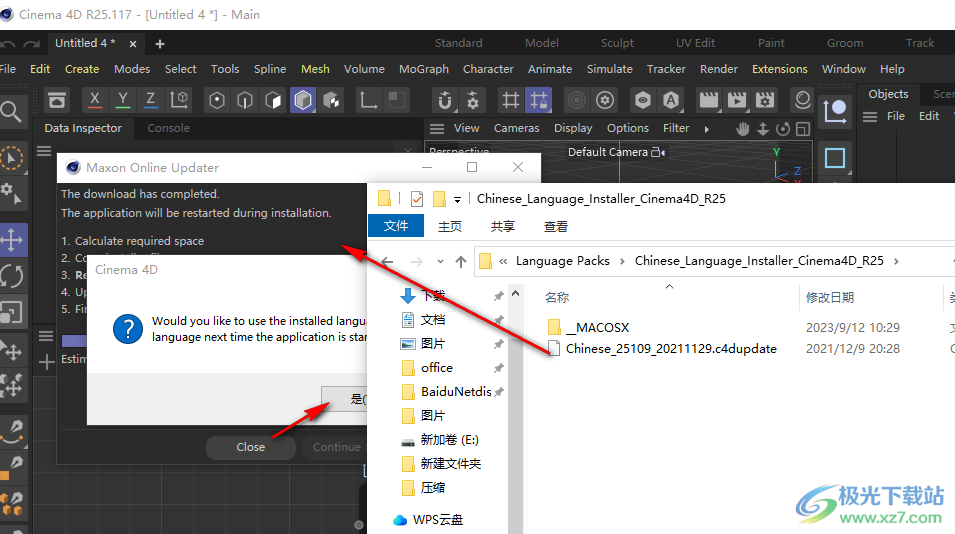
Task: Open Objects panel hamburger menu
Action: coord(870,116)
